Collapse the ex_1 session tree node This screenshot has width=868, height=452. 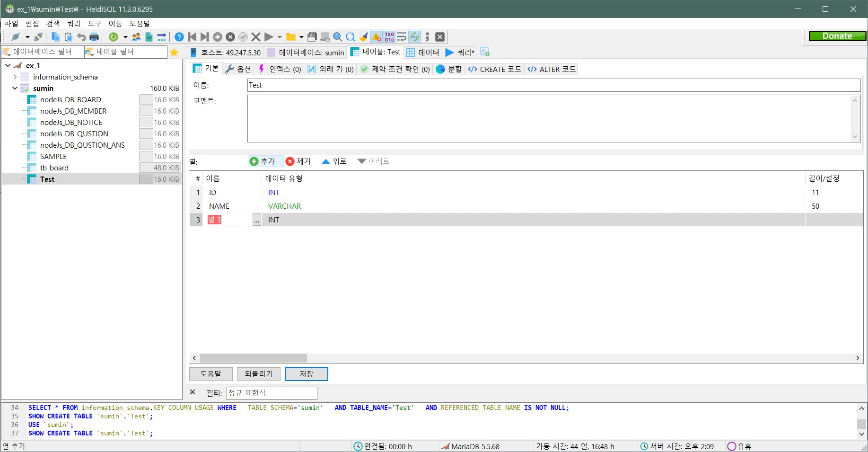pos(8,65)
